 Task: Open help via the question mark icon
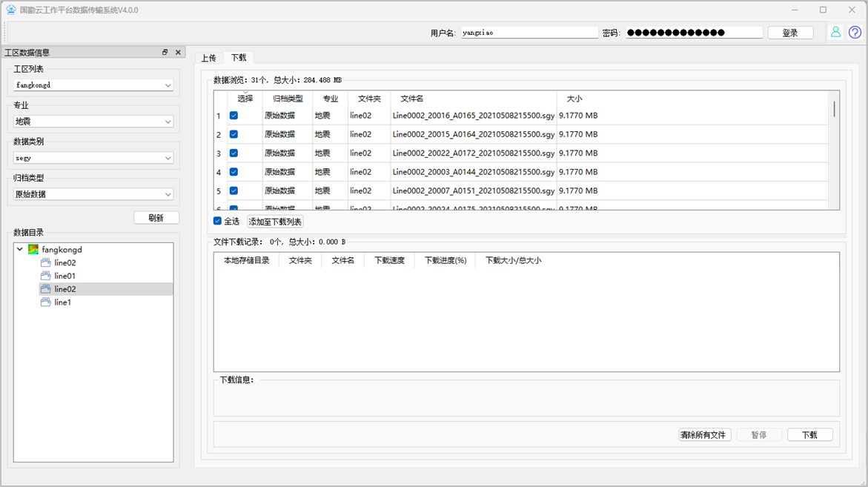[855, 33]
